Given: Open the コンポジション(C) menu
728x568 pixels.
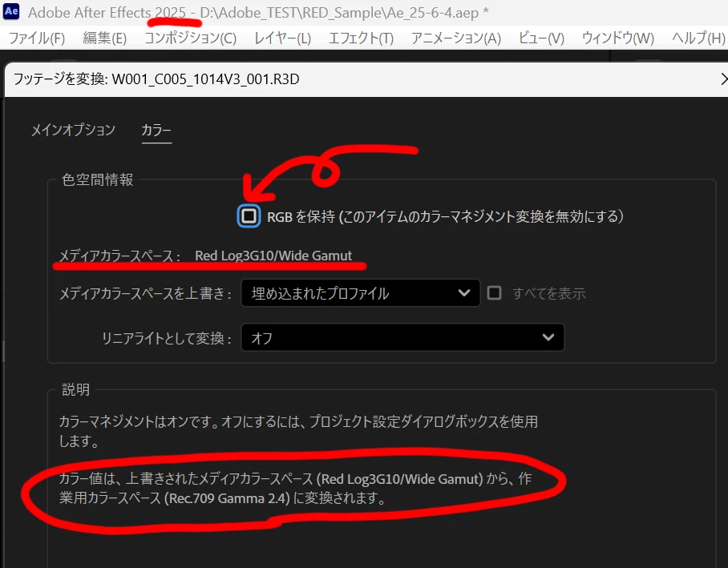Looking at the screenshot, I should pyautogui.click(x=190, y=38).
